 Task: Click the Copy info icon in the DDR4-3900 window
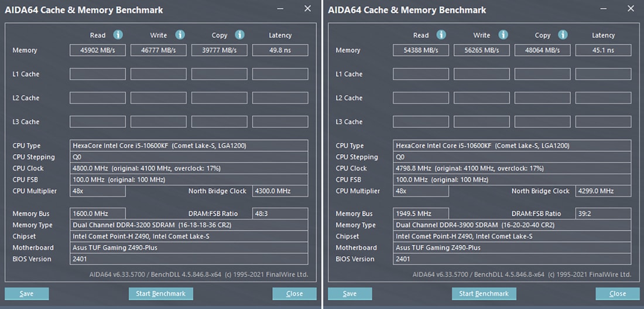(x=563, y=35)
